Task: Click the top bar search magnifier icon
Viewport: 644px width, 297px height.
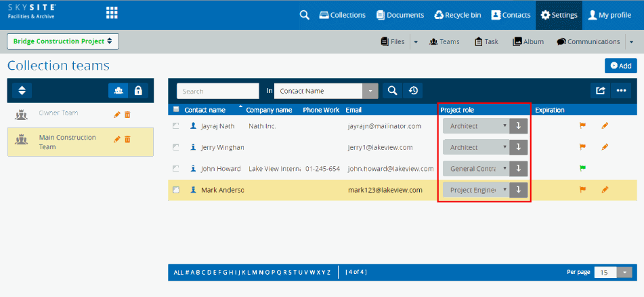Action: coord(304,15)
